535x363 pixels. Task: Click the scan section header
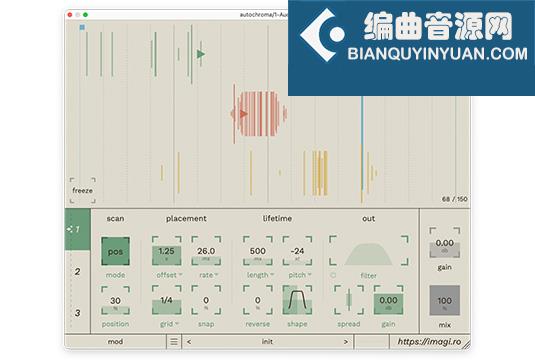click(115, 218)
